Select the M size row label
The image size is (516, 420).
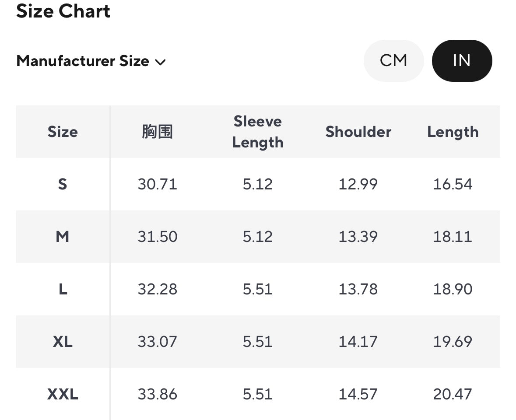[63, 237]
